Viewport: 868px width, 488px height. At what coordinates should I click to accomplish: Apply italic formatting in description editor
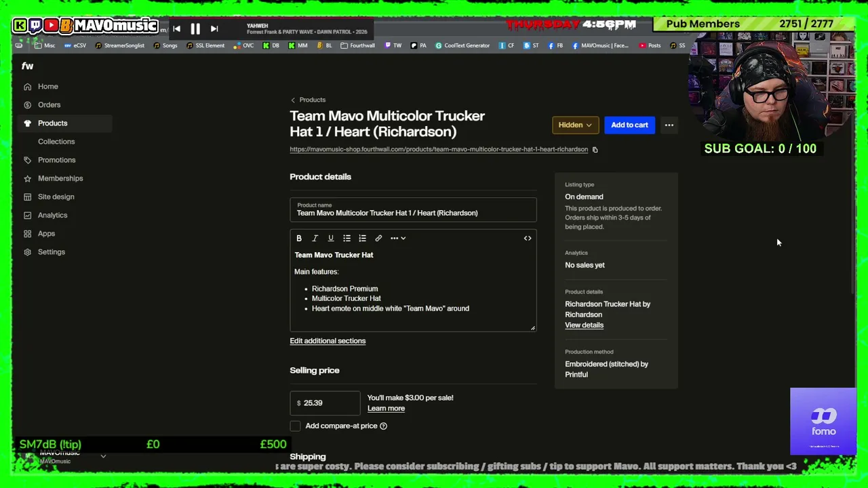pos(315,238)
